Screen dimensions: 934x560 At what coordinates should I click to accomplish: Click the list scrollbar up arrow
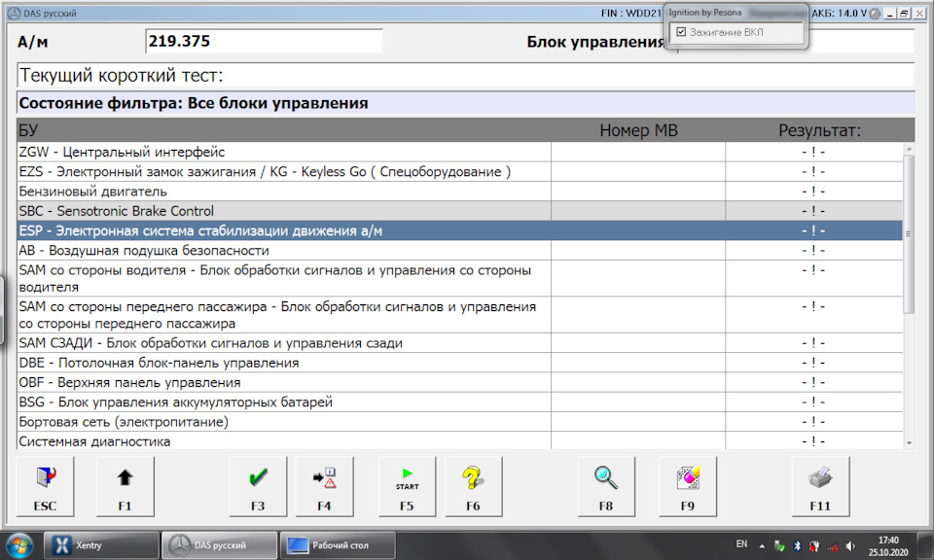[x=909, y=149]
